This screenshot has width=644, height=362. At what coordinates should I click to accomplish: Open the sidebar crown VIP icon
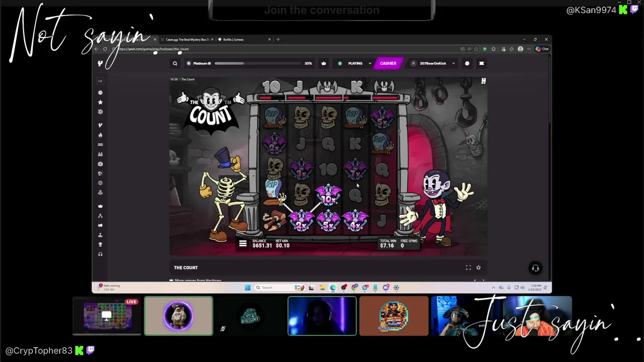[100, 206]
